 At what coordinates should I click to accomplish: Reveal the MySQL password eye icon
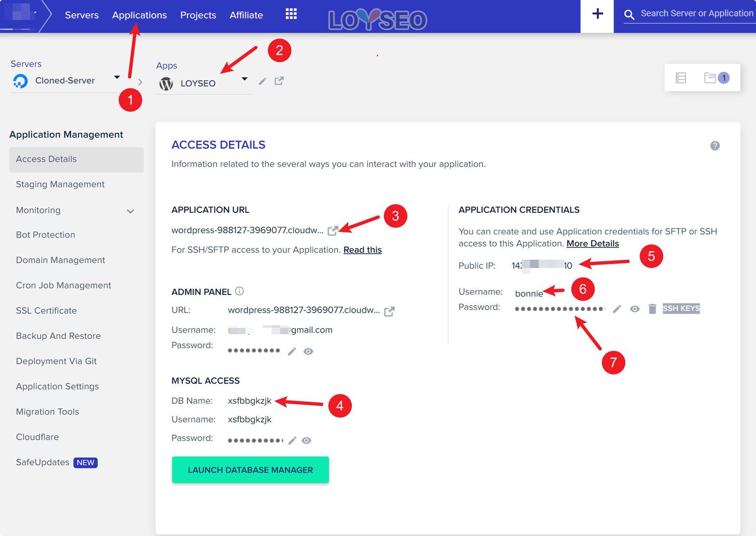tap(306, 440)
